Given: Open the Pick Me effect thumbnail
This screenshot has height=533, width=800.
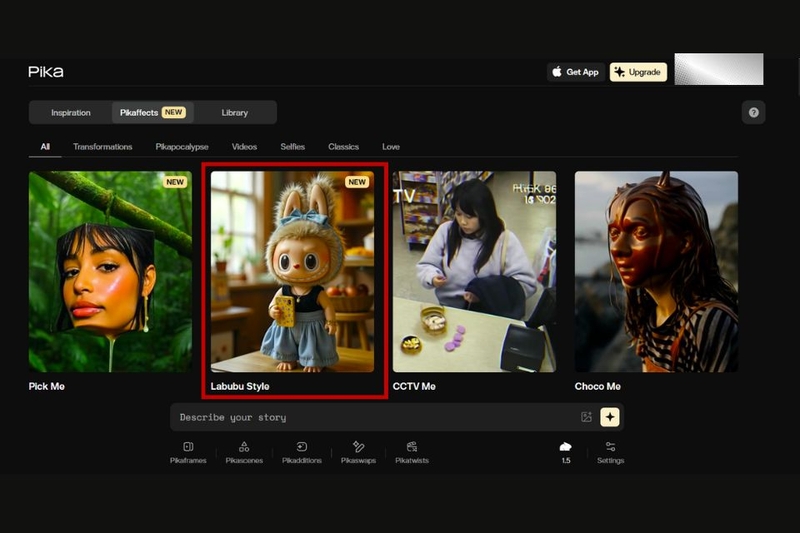Looking at the screenshot, I should [110, 271].
